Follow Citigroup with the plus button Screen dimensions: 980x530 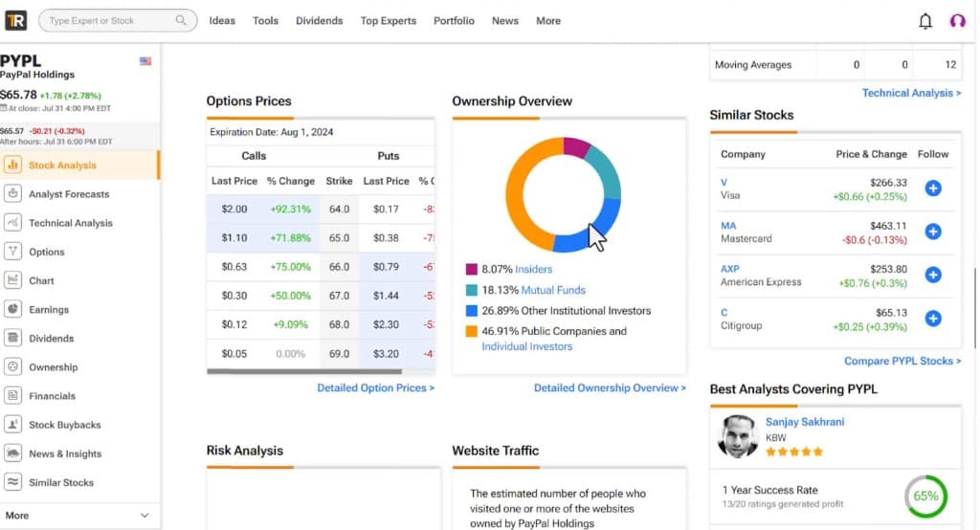(x=933, y=319)
